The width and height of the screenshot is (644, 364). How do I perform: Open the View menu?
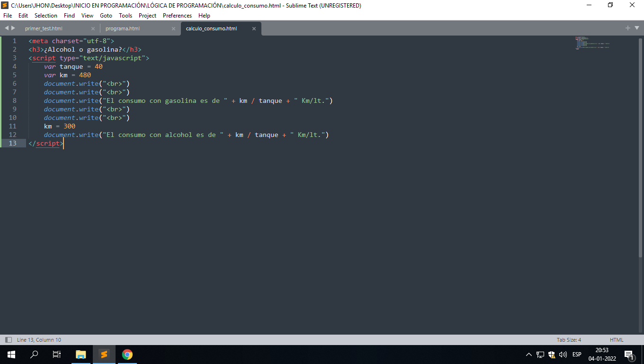[87, 16]
